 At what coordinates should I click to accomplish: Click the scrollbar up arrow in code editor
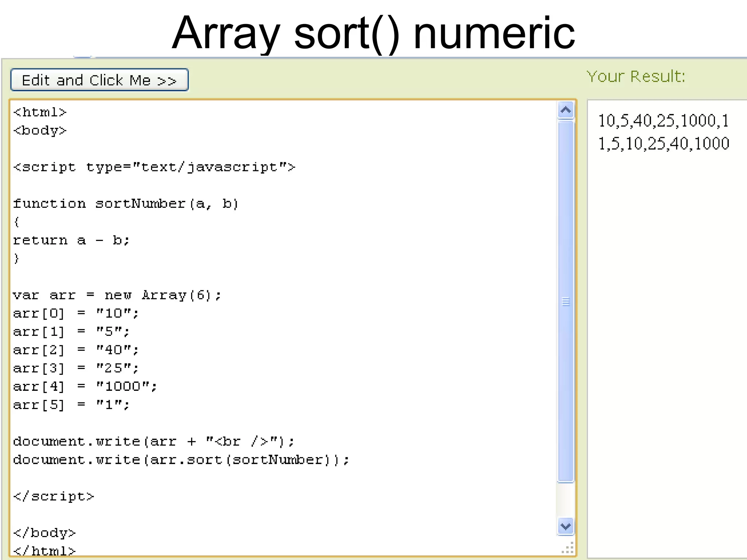566,110
